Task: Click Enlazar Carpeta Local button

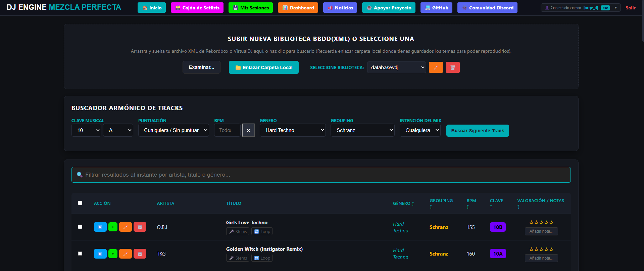Action: coord(264,67)
